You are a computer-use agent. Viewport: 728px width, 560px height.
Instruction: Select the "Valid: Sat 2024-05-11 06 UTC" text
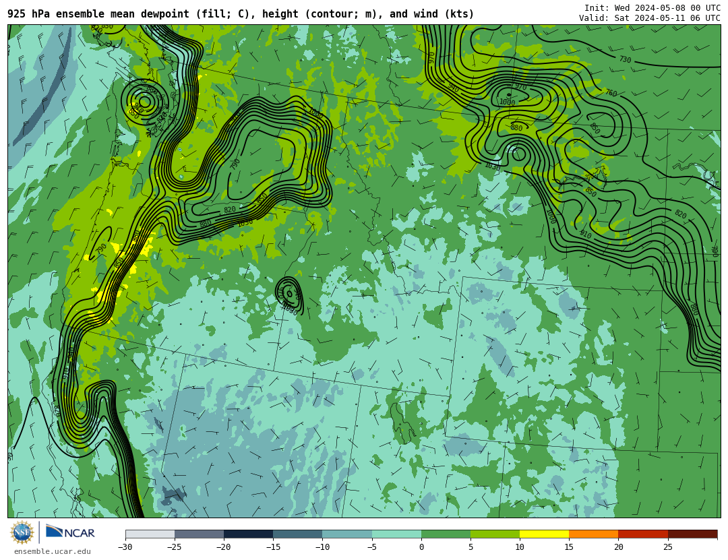tap(650, 18)
